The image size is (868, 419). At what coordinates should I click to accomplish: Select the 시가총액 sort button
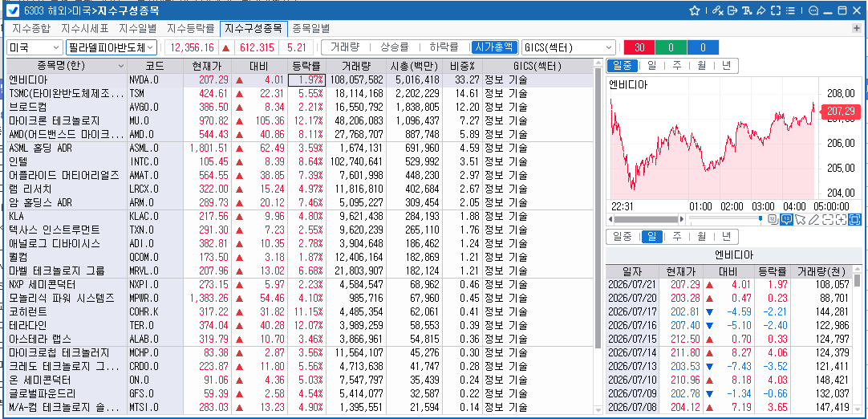click(494, 47)
